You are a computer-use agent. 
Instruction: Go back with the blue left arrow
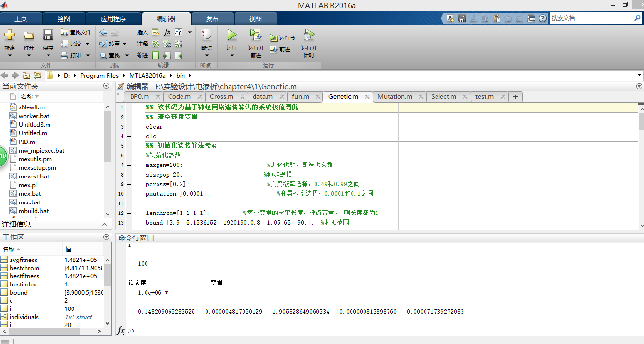103,33
